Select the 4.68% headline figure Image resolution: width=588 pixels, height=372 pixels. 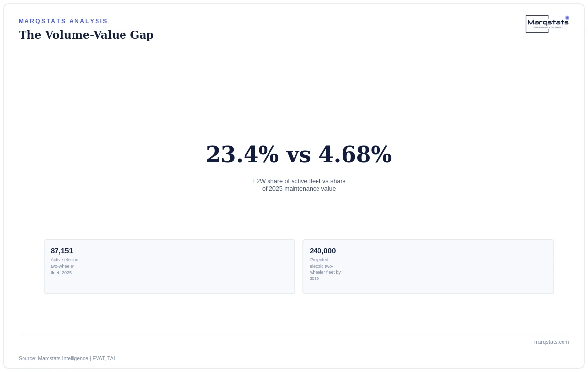(355, 154)
